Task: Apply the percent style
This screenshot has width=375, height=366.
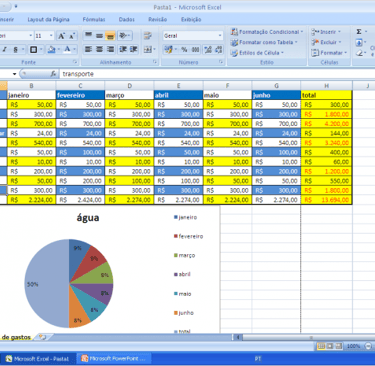Action: point(184,50)
